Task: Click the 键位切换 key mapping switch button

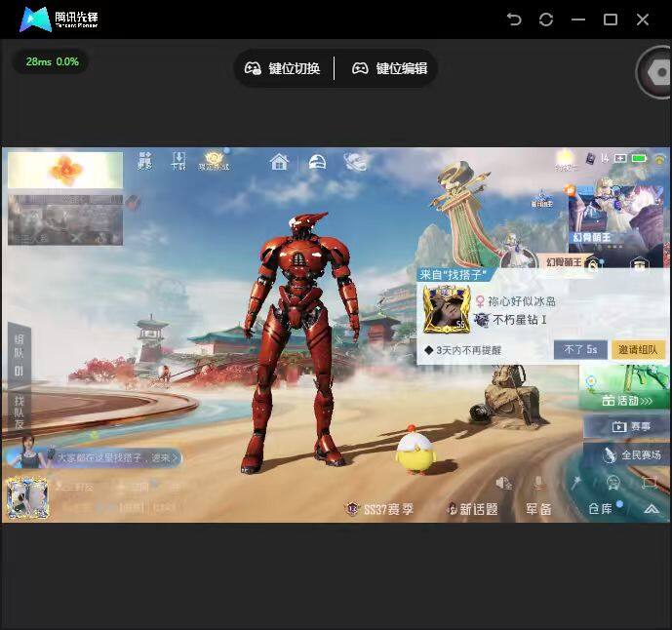Action: tap(283, 68)
